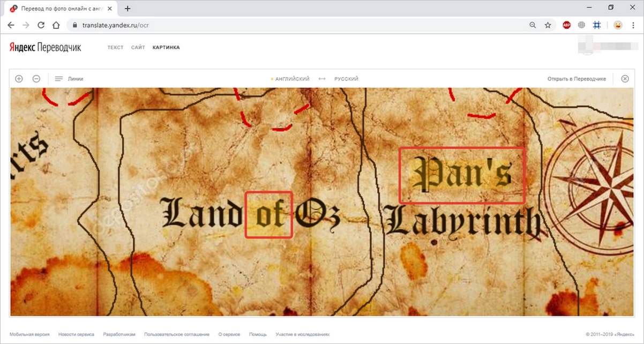Switch to the Текст tab
The height and width of the screenshot is (344, 644).
(115, 48)
